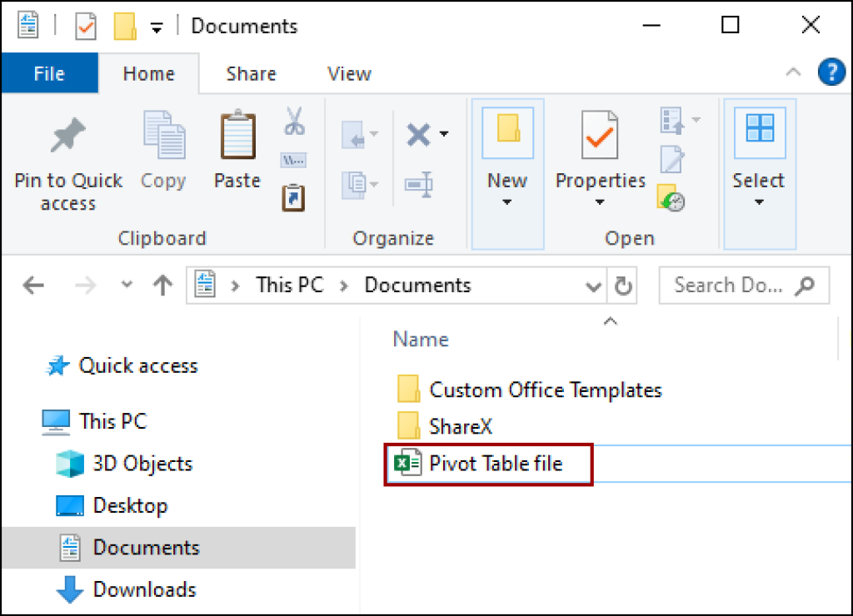Refresh the Documents folder view
Viewport: 853px width, 616px height.
(623, 285)
